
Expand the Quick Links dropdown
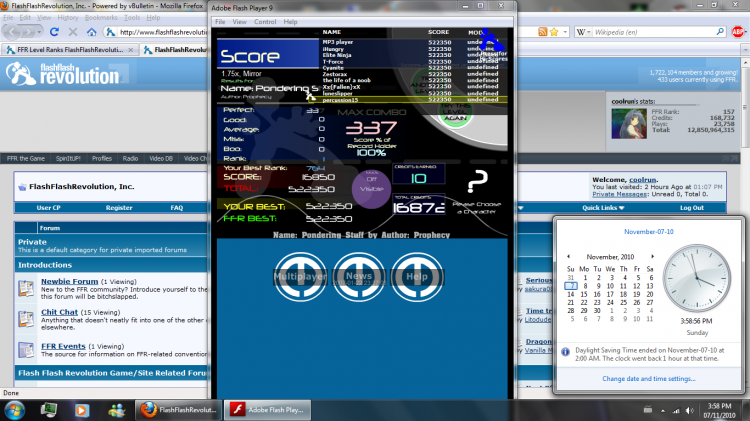pyautogui.click(x=603, y=208)
